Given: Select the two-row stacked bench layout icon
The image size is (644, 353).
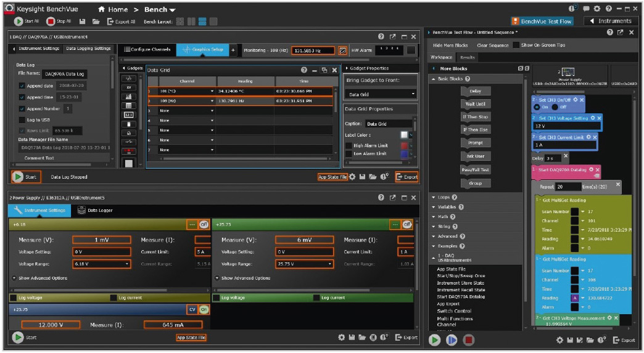Looking at the screenshot, I should (x=202, y=22).
